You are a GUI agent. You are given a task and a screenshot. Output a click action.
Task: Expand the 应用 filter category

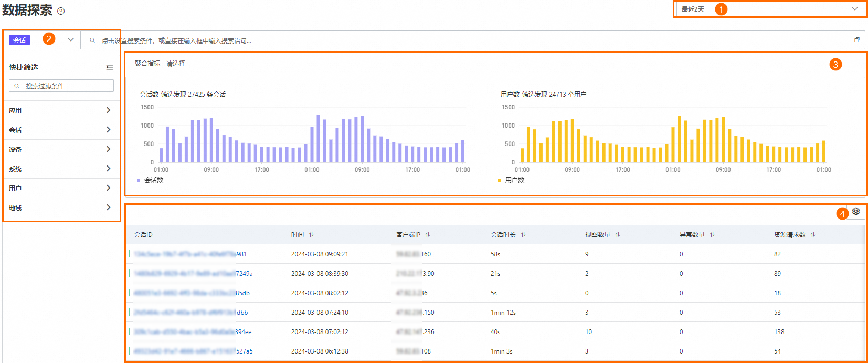61,110
